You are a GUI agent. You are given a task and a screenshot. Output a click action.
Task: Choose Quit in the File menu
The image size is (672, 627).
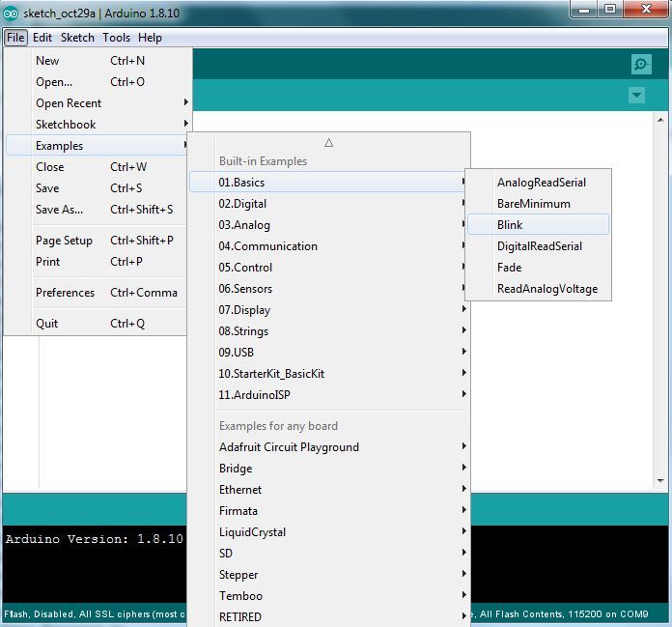tap(97, 324)
